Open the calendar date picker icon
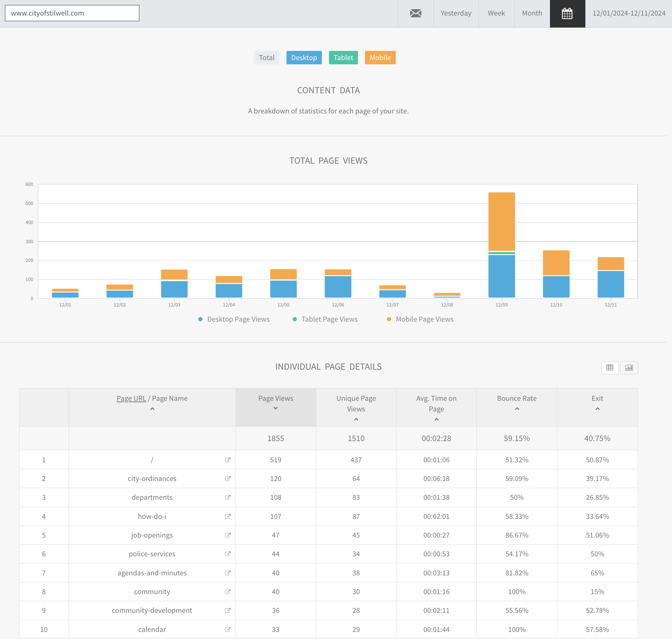The width and height of the screenshot is (672, 639). tap(567, 13)
